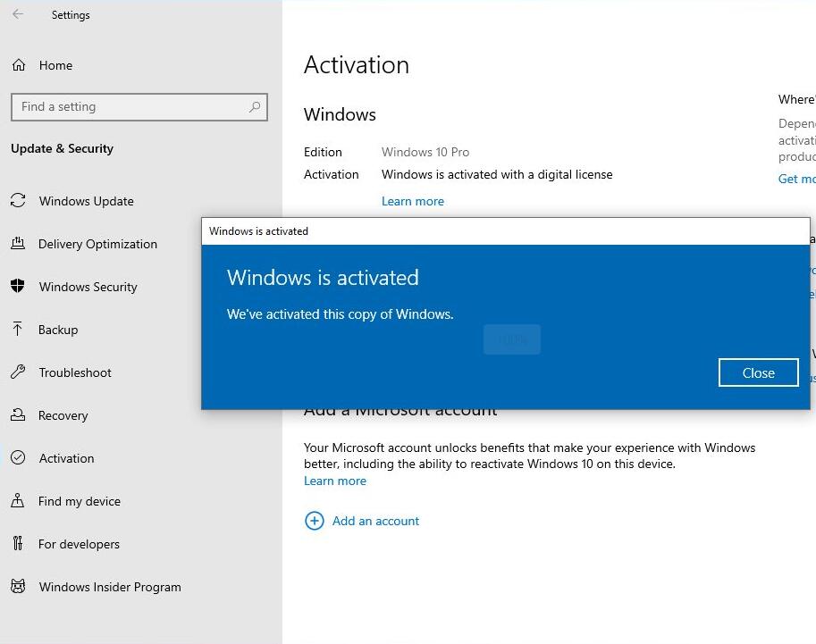Click the Recovery icon
Viewport: 816px width, 644px height.
(x=18, y=414)
